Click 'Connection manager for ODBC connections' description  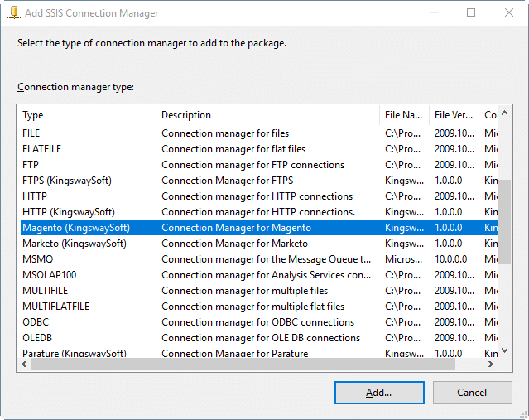click(258, 322)
